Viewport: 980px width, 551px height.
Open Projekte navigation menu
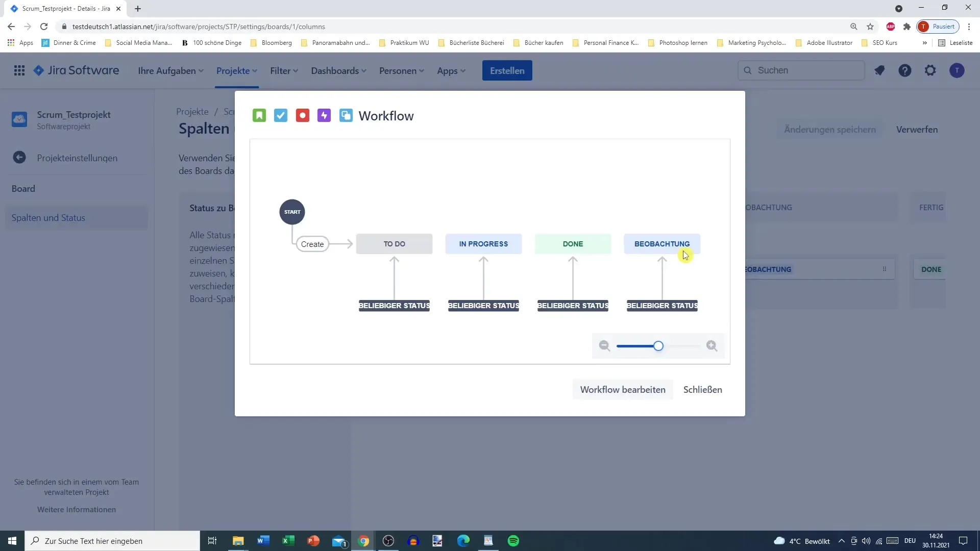point(236,70)
